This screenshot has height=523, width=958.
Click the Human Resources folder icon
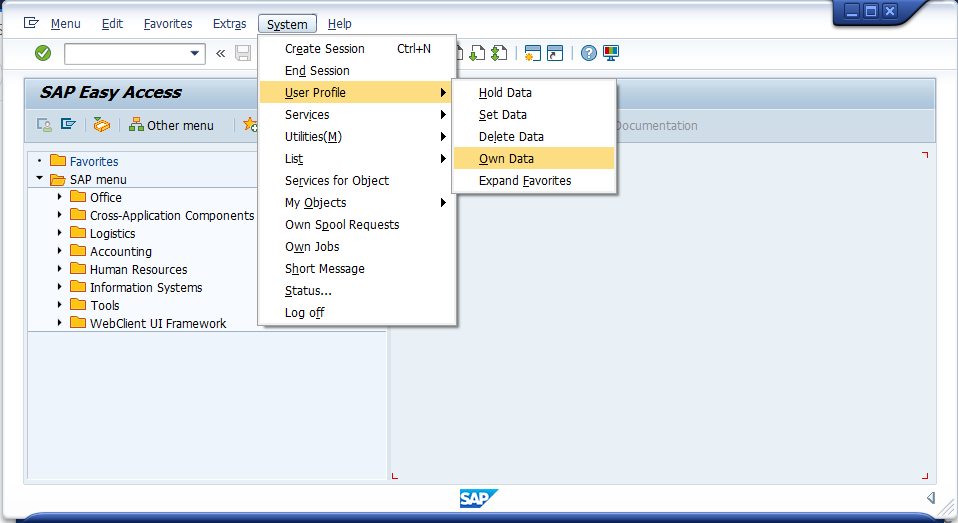(78, 269)
